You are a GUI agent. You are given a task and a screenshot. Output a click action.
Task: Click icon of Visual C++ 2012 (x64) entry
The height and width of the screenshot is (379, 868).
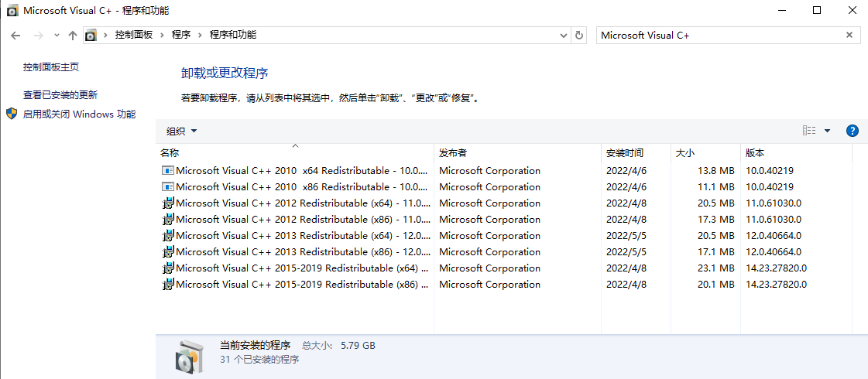[x=167, y=203]
